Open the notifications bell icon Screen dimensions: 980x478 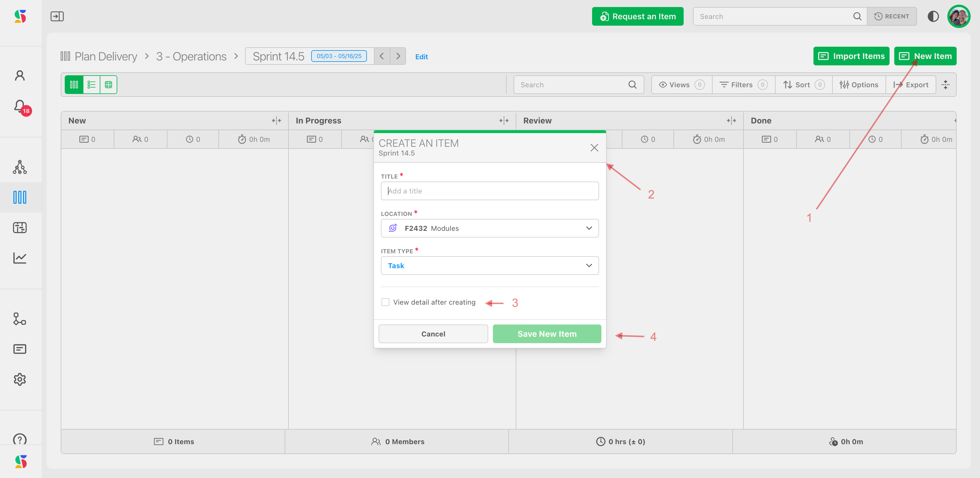(20, 106)
